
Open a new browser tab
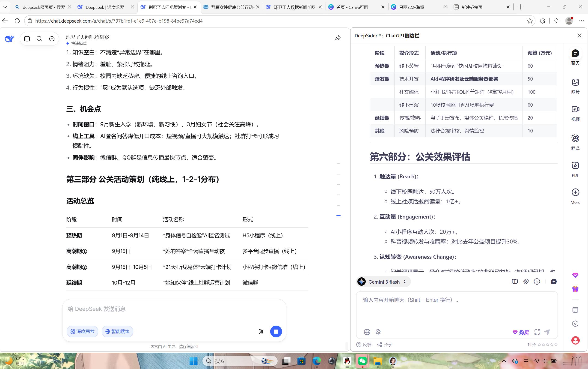(520, 7)
